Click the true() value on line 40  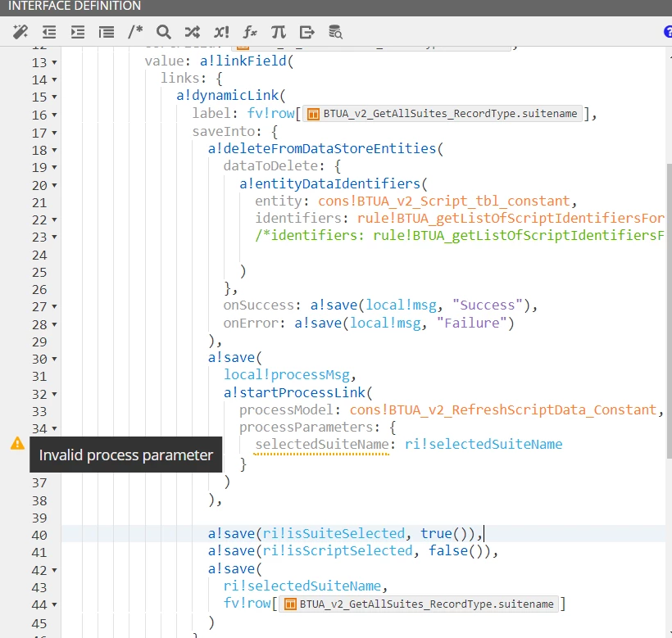coord(443,533)
